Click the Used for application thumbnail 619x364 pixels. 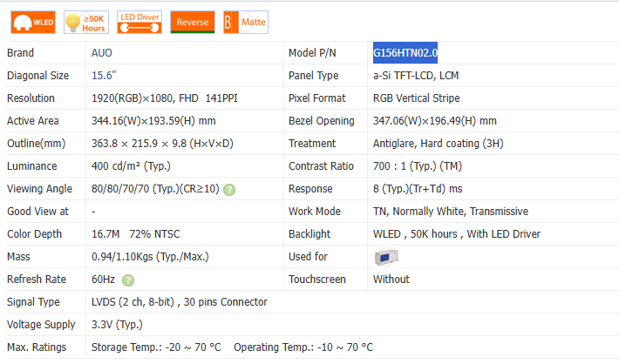[386, 257]
